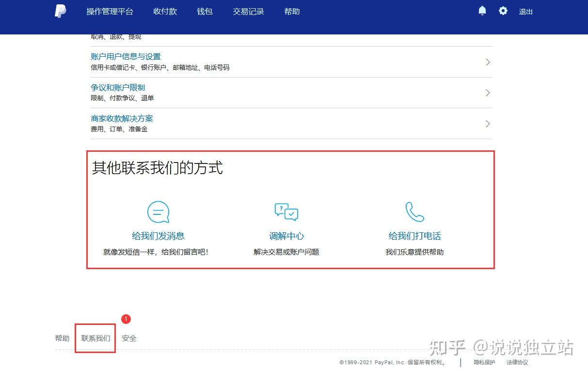Open the settings gear icon
The image size is (588, 371).
(x=503, y=11)
